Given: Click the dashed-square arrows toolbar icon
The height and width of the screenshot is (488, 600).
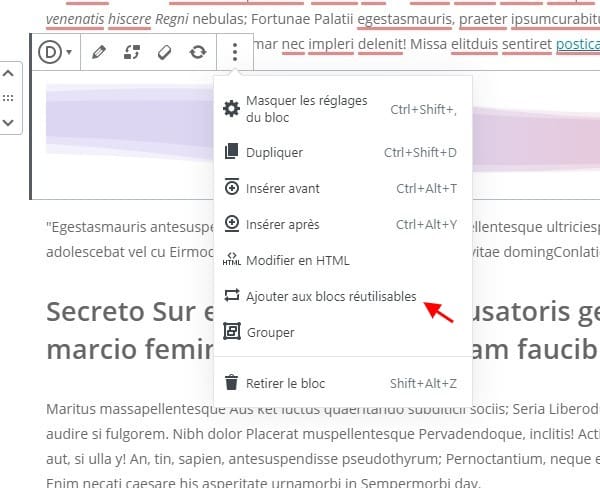Looking at the screenshot, I should tap(132, 52).
